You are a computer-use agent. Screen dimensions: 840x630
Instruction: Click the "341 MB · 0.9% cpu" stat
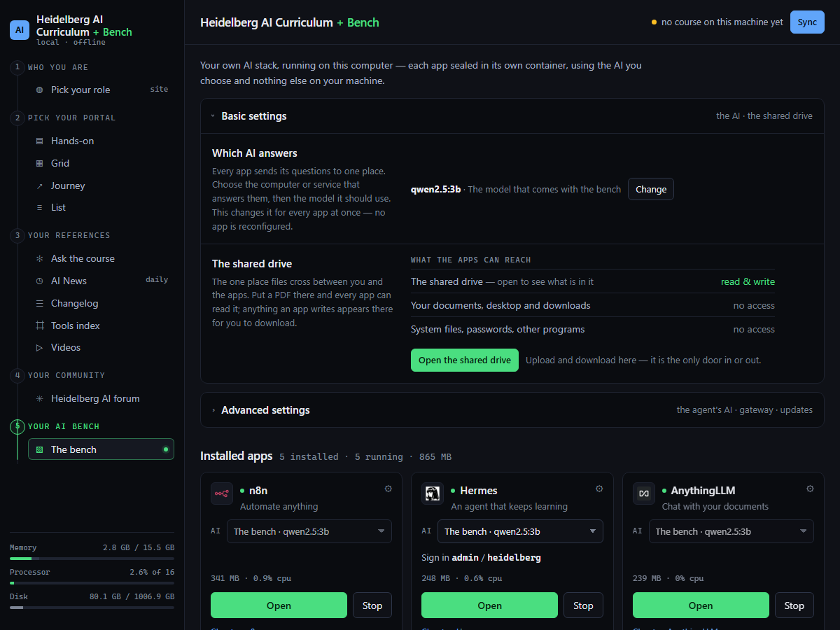click(251, 579)
